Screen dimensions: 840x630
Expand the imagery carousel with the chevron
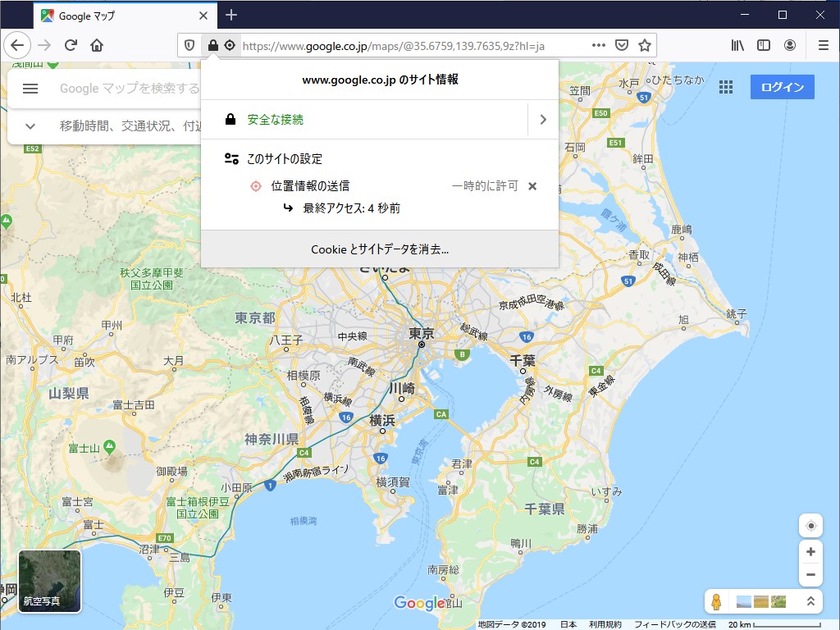click(x=810, y=600)
